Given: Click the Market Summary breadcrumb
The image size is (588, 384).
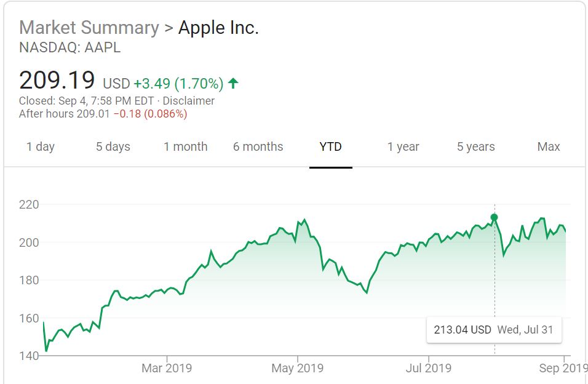Looking at the screenshot, I should [89, 28].
